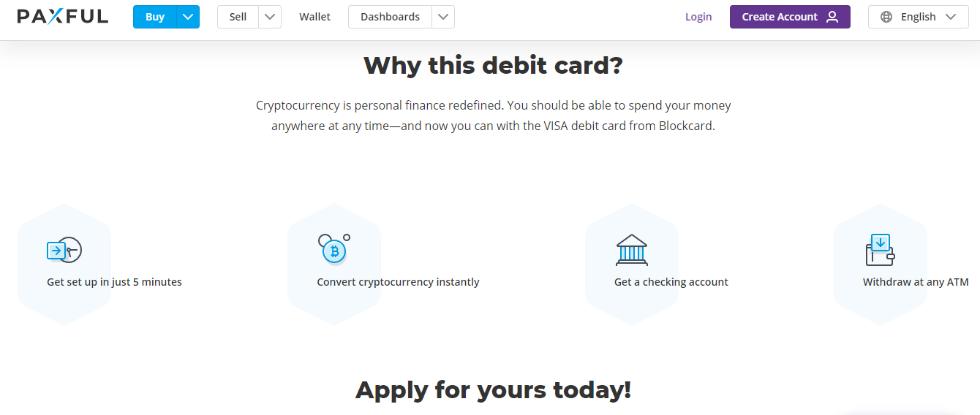Open the English language selector
This screenshot has height=415, width=980.
click(x=918, y=17)
